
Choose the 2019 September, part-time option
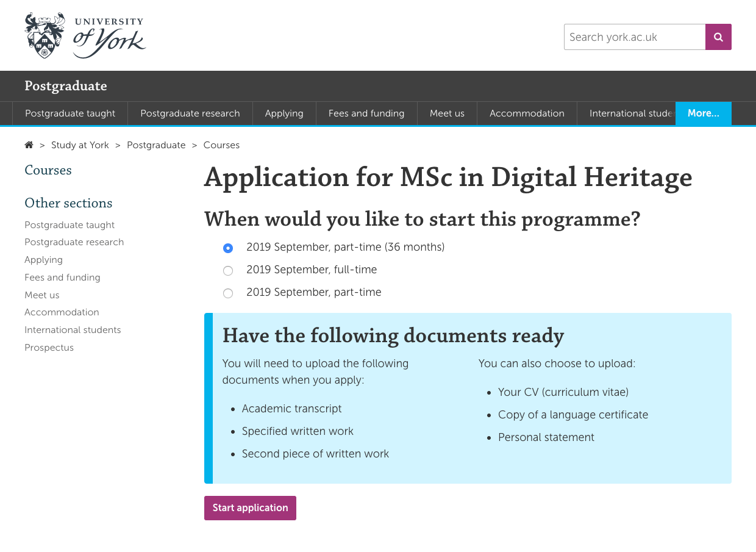[228, 293]
